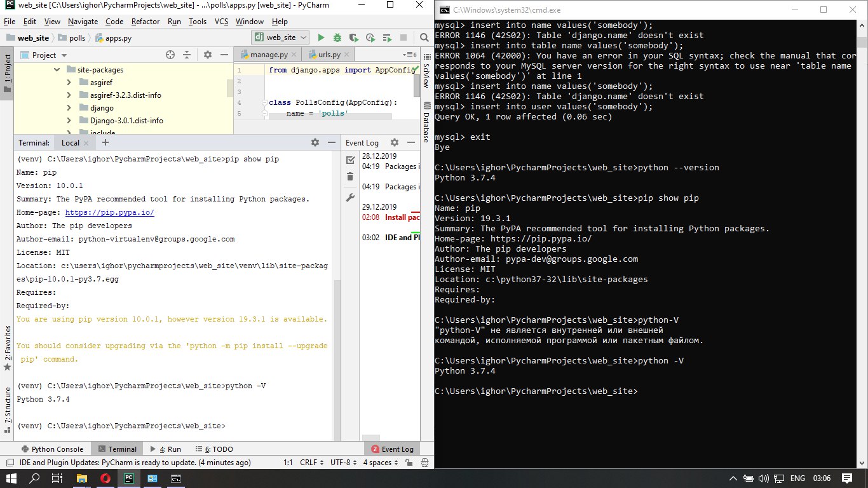Collapse the site-packages folder
868x488 pixels.
(57, 70)
